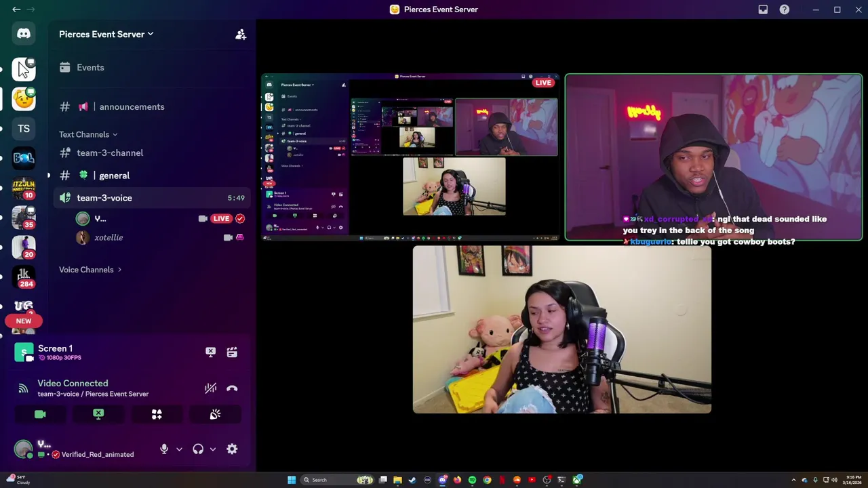This screenshot has height=488, width=868.
Task: Open Steam from the taskbar
Action: 412,480
